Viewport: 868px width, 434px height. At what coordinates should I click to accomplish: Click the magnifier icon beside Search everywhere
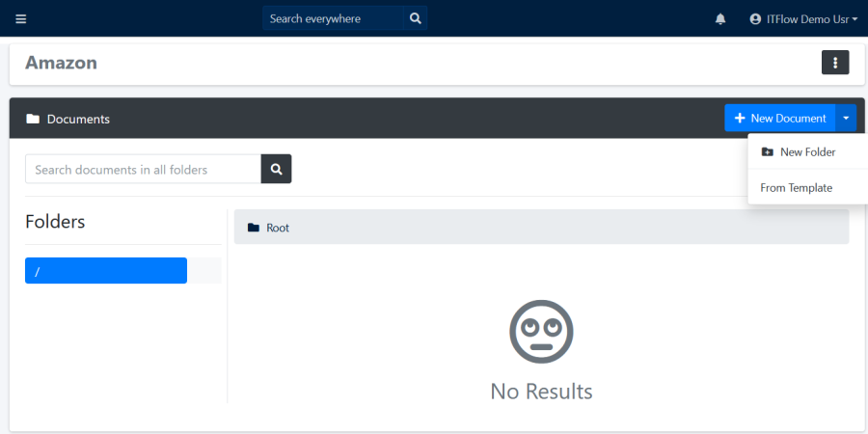[x=415, y=18]
